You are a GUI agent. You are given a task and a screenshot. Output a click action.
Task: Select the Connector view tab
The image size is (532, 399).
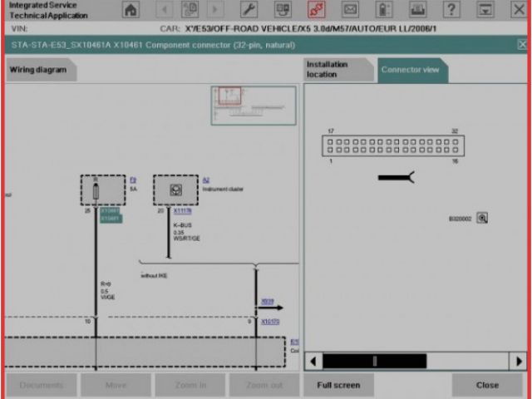click(411, 70)
